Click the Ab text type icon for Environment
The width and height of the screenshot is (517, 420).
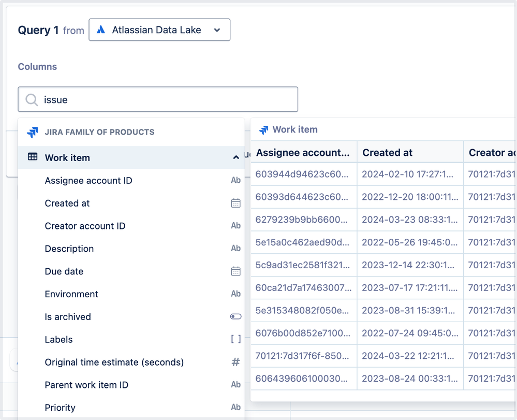point(236,294)
